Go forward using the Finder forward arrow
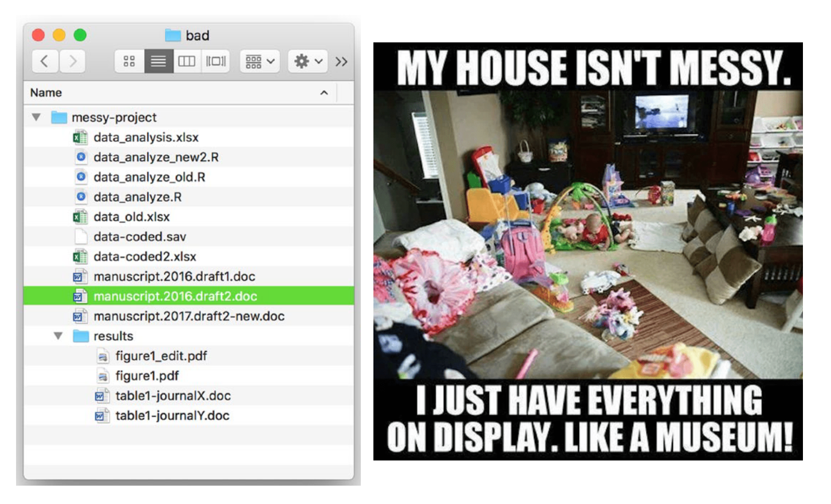The width and height of the screenshot is (831, 504). coord(72,61)
